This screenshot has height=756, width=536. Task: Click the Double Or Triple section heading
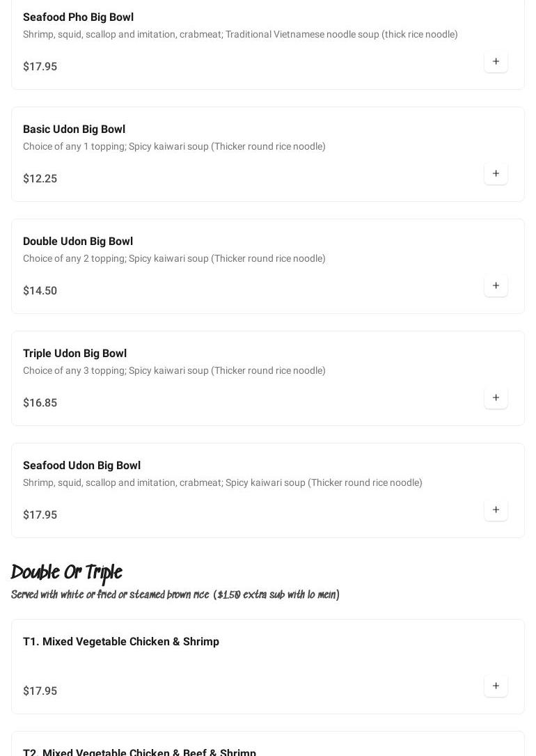(67, 573)
